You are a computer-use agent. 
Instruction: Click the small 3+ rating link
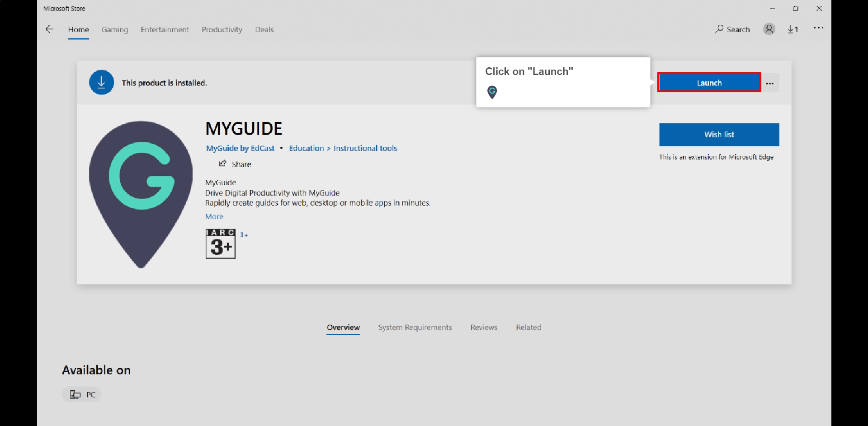point(244,235)
